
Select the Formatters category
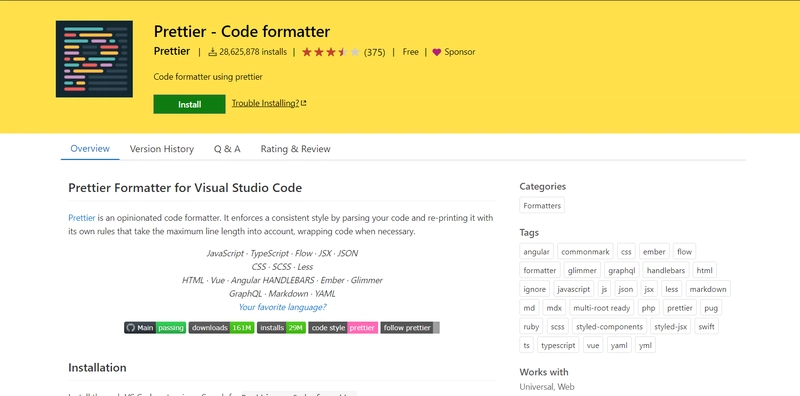pos(542,206)
